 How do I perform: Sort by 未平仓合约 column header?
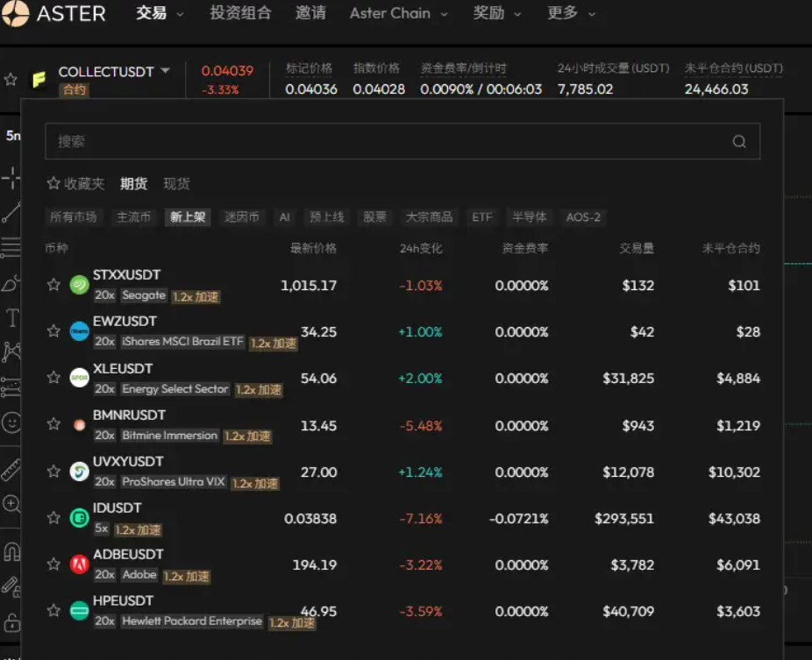[730, 248]
